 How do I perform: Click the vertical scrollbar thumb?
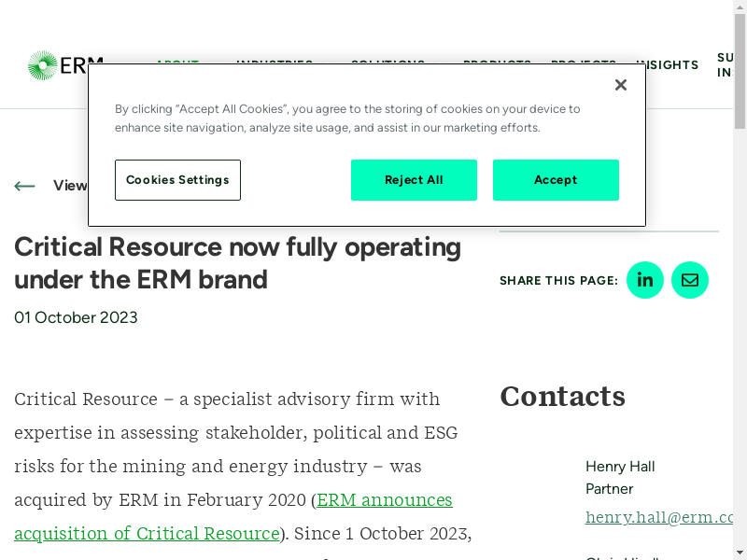[x=740, y=75]
